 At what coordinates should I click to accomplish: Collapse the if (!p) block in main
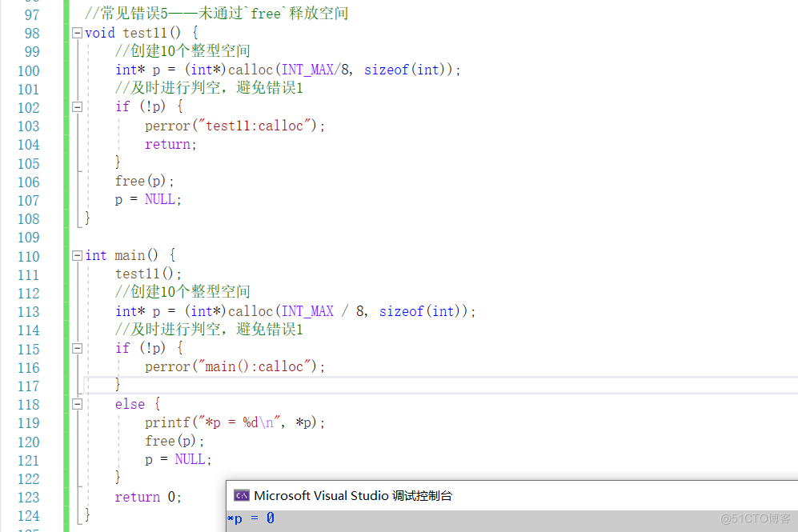pyautogui.click(x=78, y=348)
